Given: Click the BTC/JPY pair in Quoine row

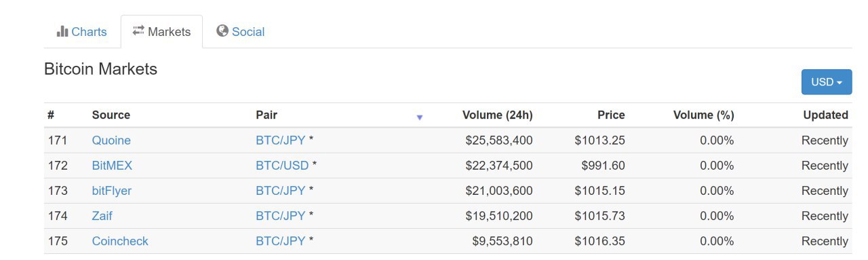Looking at the screenshot, I should click(x=281, y=141).
